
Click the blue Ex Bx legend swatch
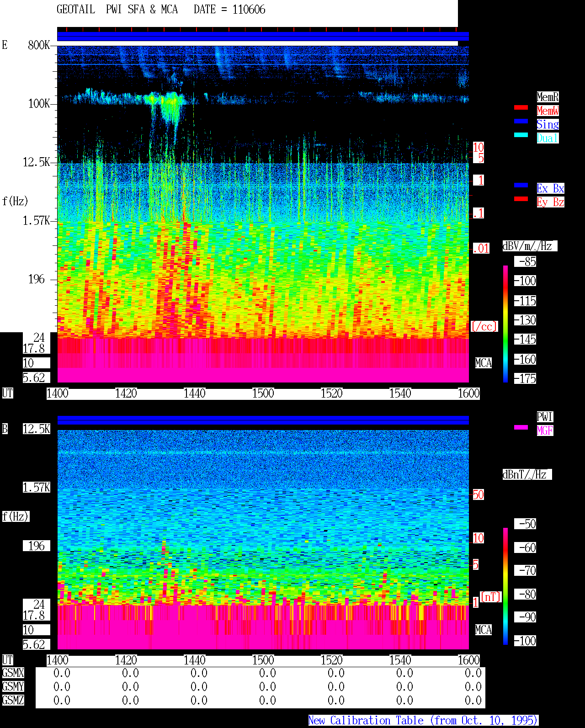[521, 185]
